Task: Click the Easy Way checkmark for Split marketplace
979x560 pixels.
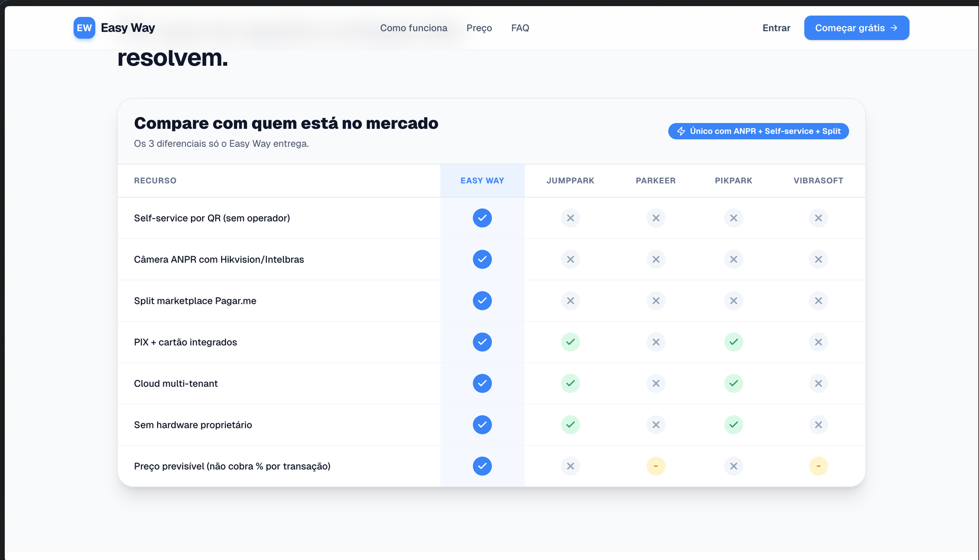Action: click(x=482, y=301)
